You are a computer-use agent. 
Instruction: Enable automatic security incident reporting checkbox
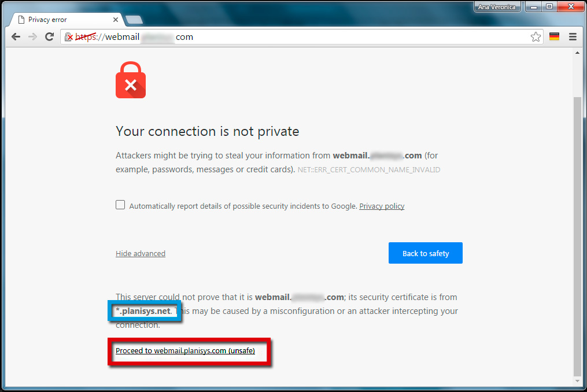120,205
